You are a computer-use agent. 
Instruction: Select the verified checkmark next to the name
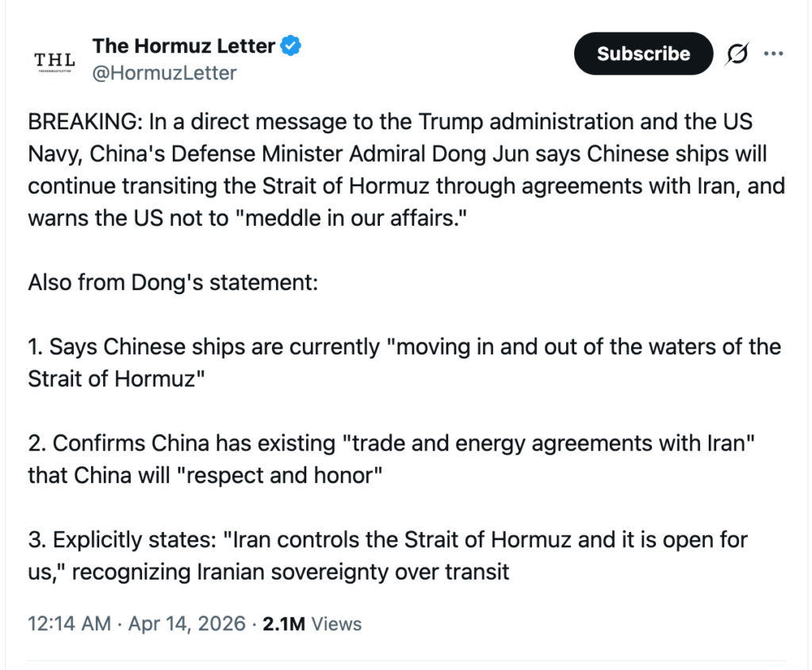coord(290,46)
